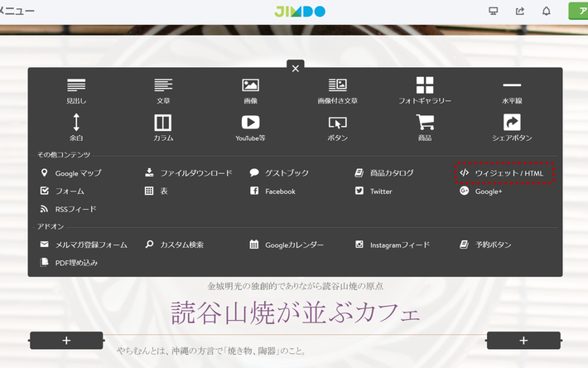Screen dimensions: 588x368
Task: Choose PDF埋め込み embed addon
Action: click(69, 263)
